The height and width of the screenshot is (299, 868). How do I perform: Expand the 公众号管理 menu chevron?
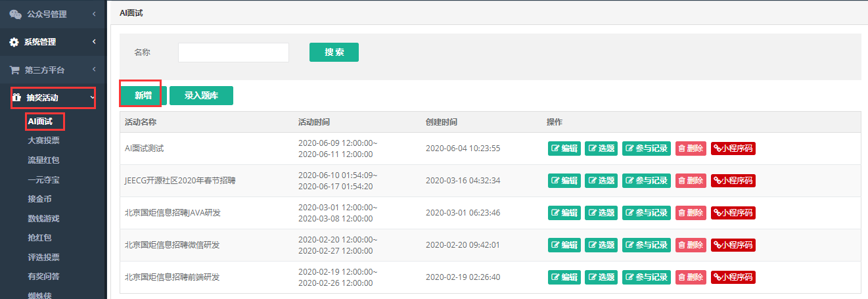(x=94, y=14)
